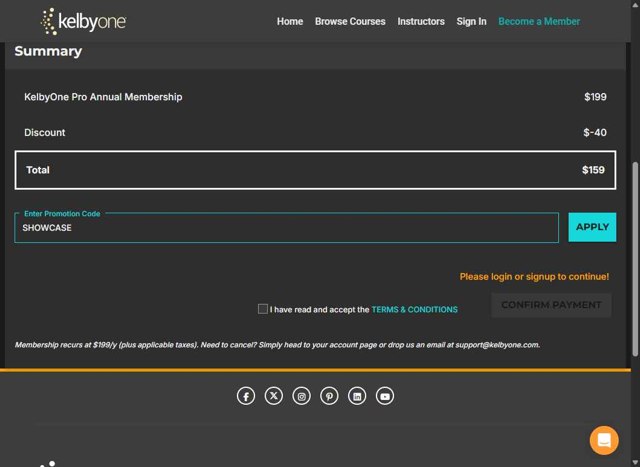640x467 pixels.
Task: Apply the SHOWCASE promotion code
Action: tap(592, 227)
